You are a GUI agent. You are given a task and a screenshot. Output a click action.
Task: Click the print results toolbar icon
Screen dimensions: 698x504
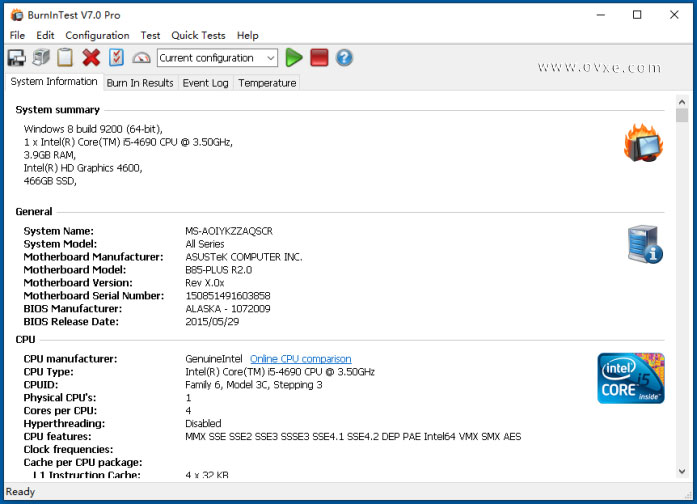click(41, 58)
